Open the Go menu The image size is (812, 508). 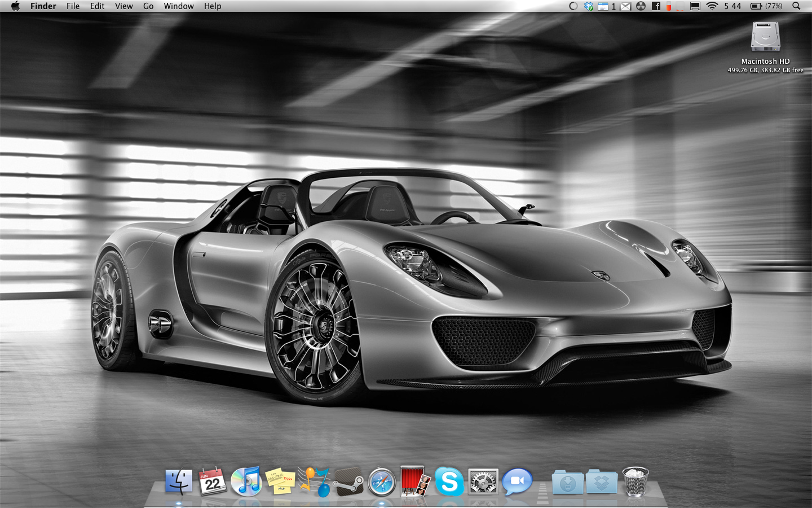(x=148, y=6)
